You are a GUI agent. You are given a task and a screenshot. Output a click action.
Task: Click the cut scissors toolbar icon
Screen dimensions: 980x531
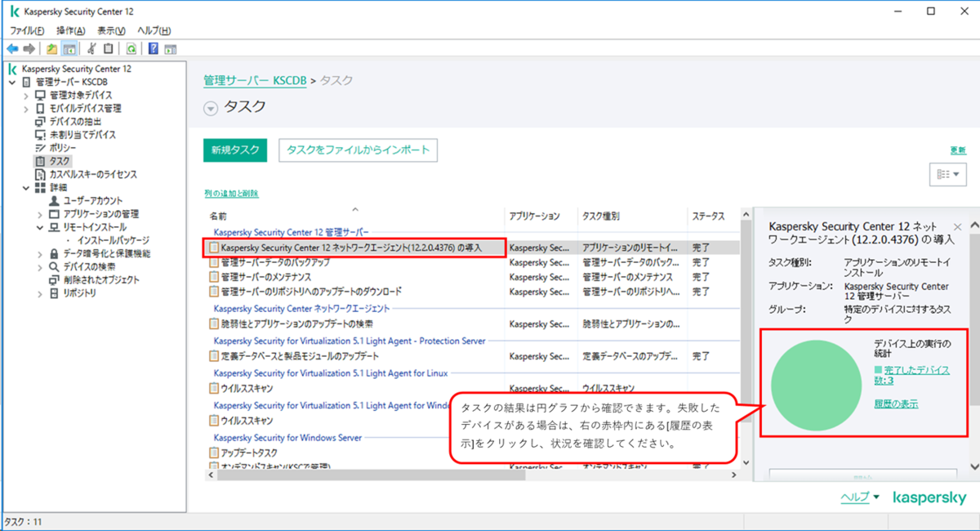pos(91,48)
